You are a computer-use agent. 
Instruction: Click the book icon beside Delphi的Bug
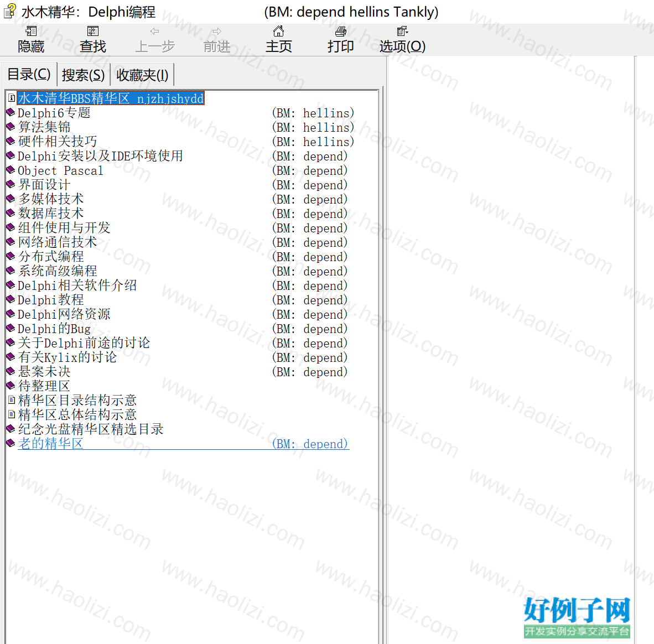tap(11, 328)
